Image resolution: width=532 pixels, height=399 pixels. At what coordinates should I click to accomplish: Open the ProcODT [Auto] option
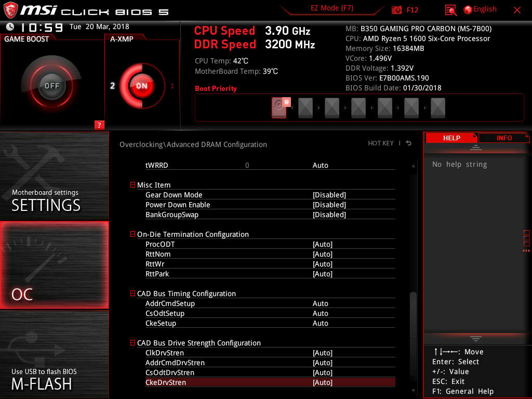322,244
